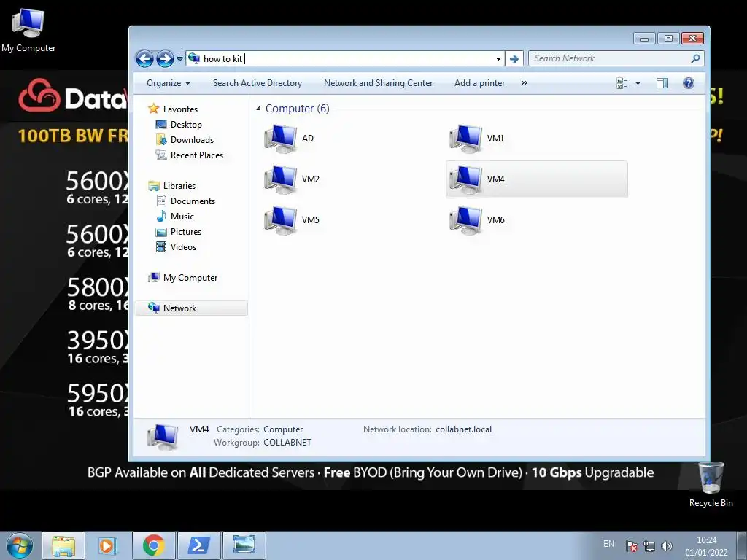Minimize the Network window
747x560 pixels.
click(x=644, y=39)
